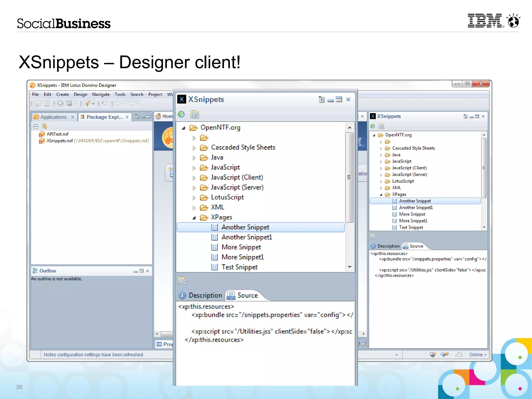Viewport: 532px width, 399px height.
Task: Click the link-with-editor arrows icon in navigator
Action: click(45, 126)
